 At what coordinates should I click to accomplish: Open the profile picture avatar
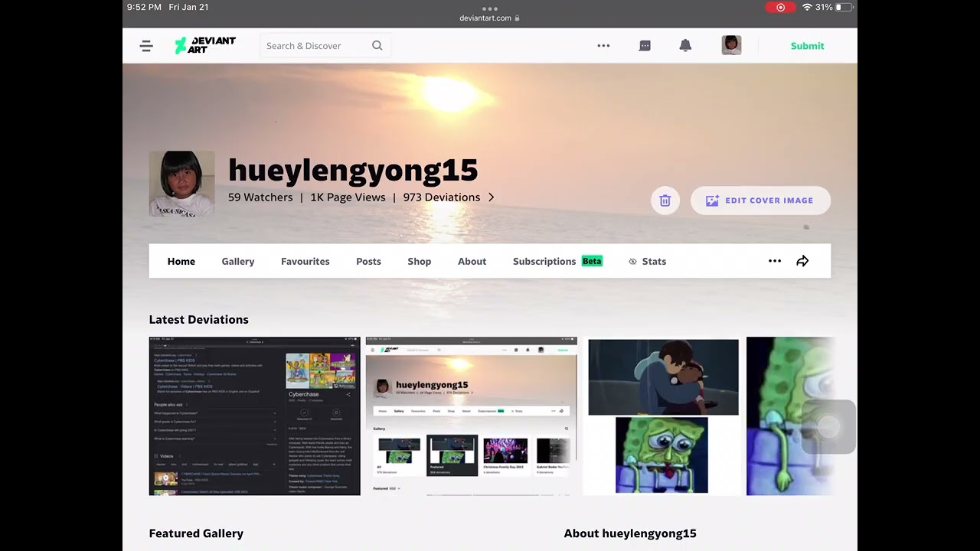[182, 184]
